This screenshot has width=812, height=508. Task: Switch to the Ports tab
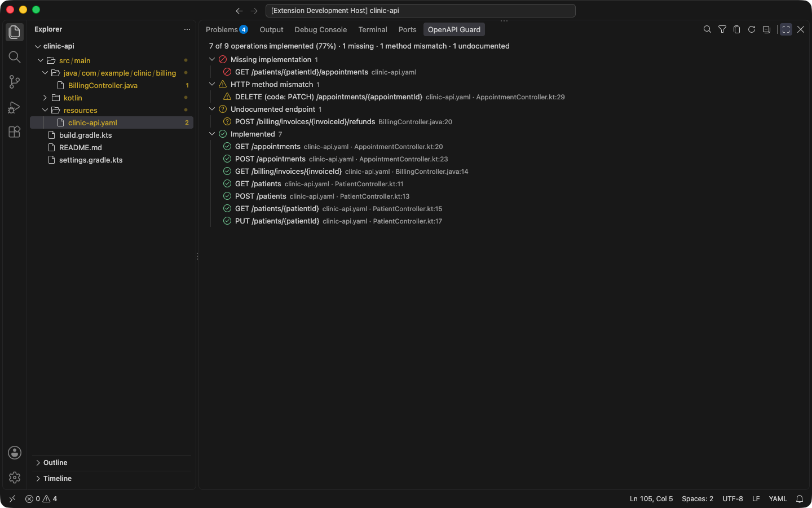point(407,29)
